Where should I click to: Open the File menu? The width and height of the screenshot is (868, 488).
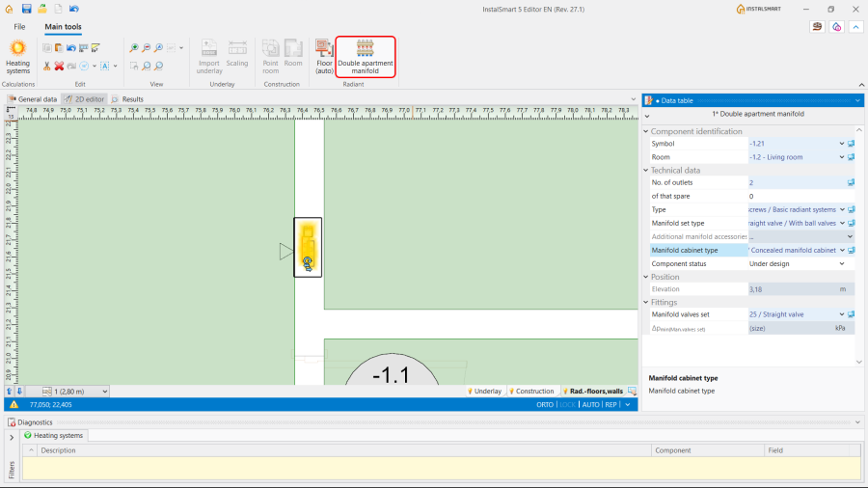(x=19, y=27)
